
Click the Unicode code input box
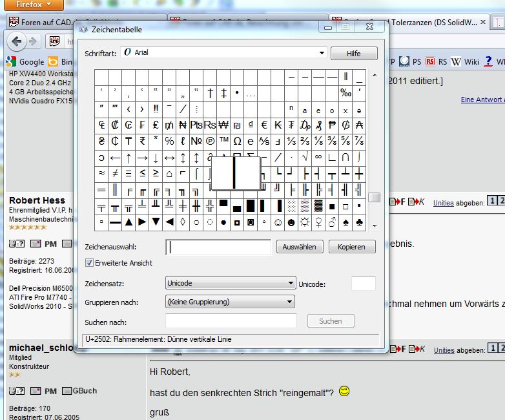pyautogui.click(x=364, y=284)
